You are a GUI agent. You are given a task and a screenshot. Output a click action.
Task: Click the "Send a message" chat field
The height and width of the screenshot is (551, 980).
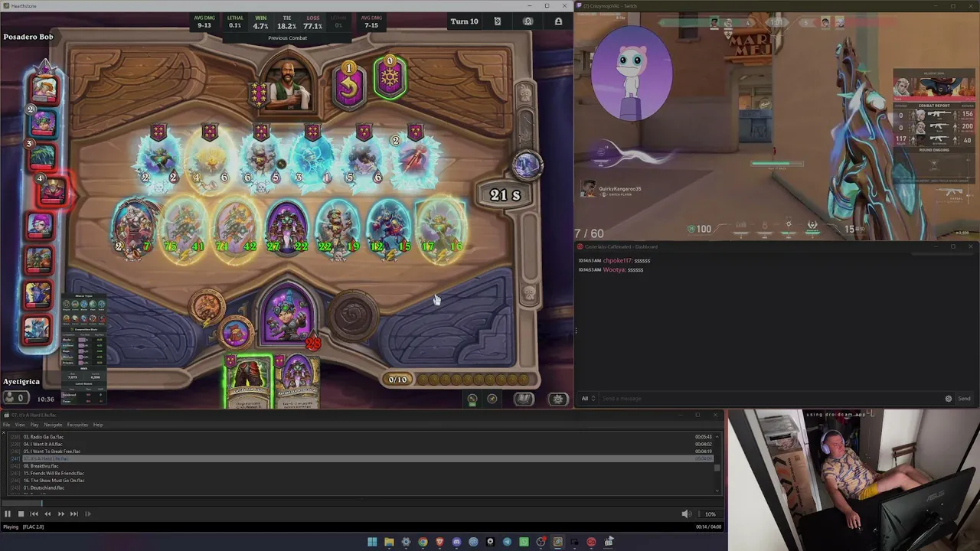772,399
